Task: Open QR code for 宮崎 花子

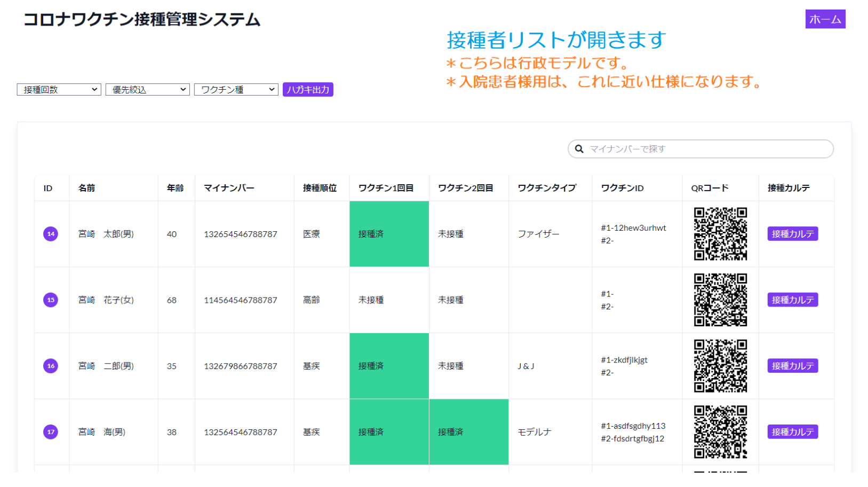Action: point(720,300)
